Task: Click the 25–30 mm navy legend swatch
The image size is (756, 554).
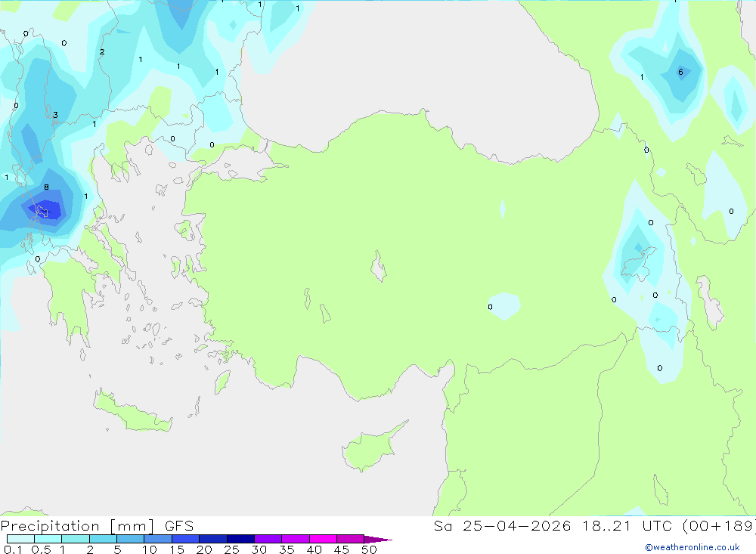Action: tap(240, 539)
